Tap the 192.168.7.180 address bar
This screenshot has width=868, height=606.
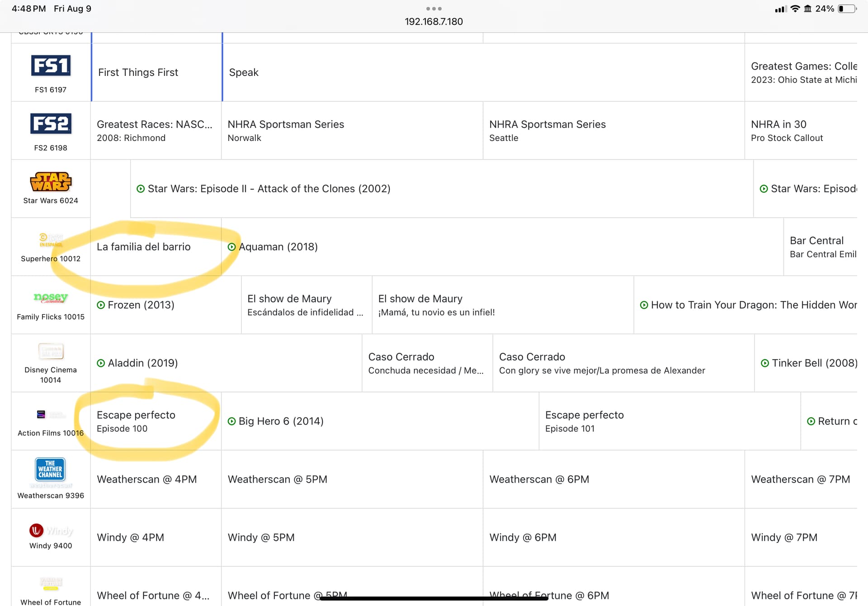click(x=434, y=22)
